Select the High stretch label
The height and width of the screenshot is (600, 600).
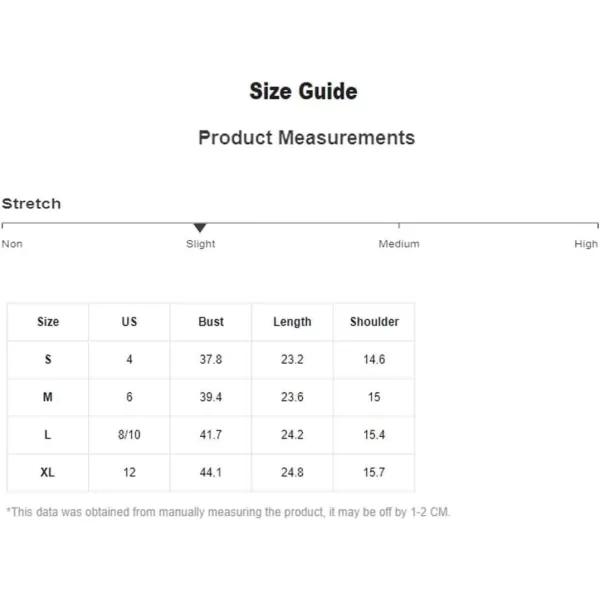coord(586,244)
